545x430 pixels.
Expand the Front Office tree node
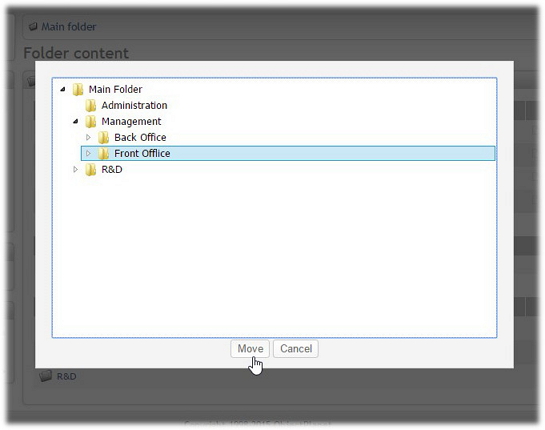click(x=88, y=153)
